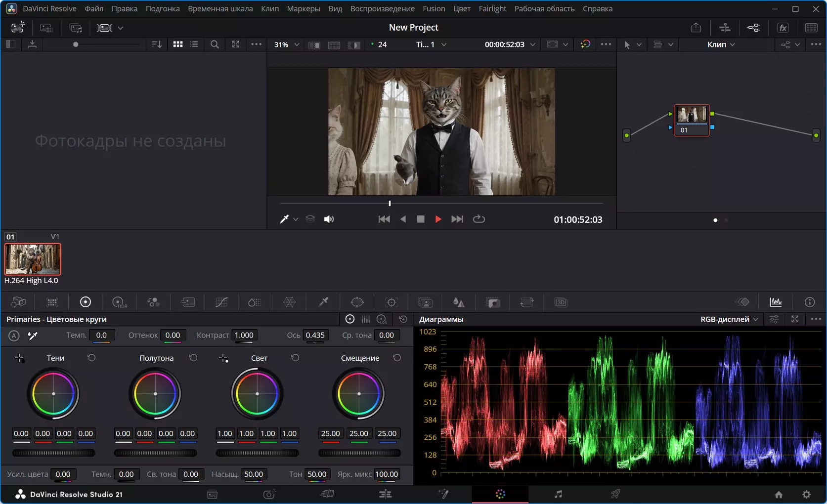The image size is (827, 504).
Task: Switch gallery to list view
Action: tap(194, 44)
